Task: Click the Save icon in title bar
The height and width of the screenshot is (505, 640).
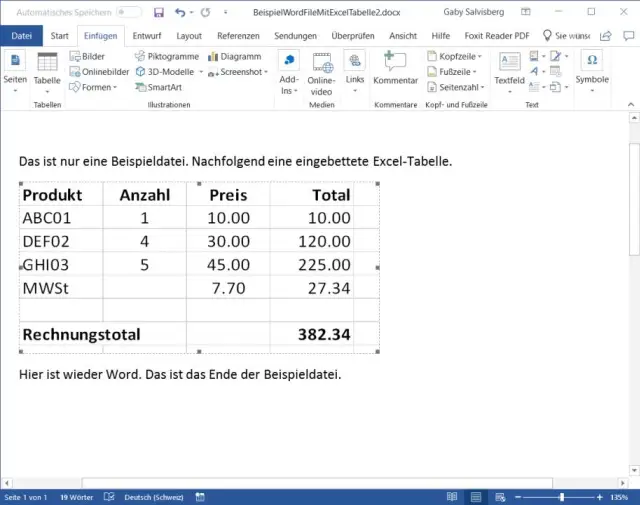Action: (159, 12)
